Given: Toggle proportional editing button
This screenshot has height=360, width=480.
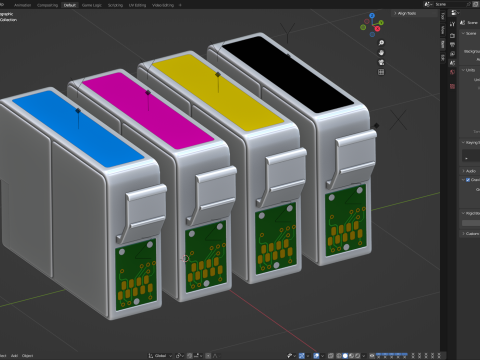Looking at the screenshot, I should click(x=208, y=356).
